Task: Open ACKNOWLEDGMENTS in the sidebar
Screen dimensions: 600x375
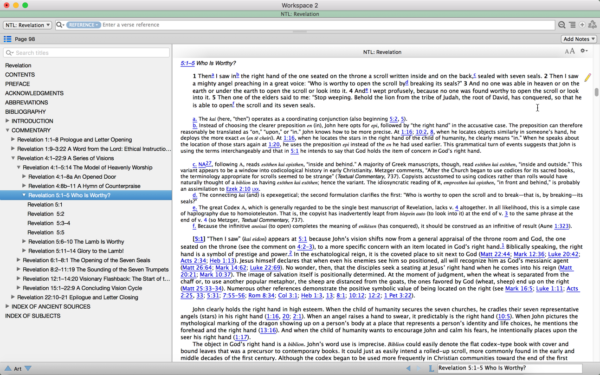Action: click(x=34, y=93)
